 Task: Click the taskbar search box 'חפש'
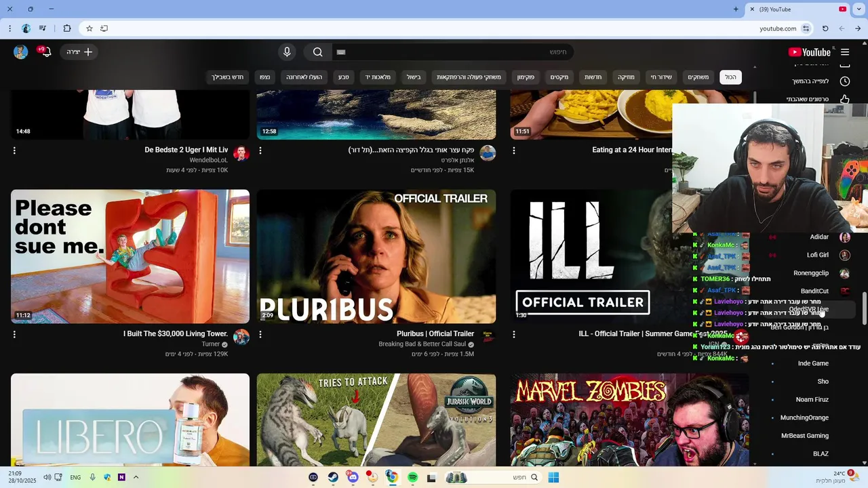tap(493, 477)
